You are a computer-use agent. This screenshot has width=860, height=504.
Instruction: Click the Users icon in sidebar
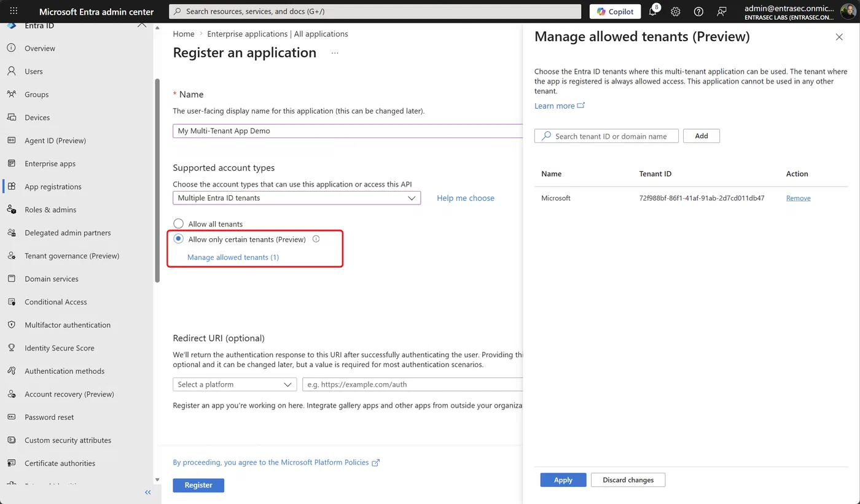pos(12,71)
